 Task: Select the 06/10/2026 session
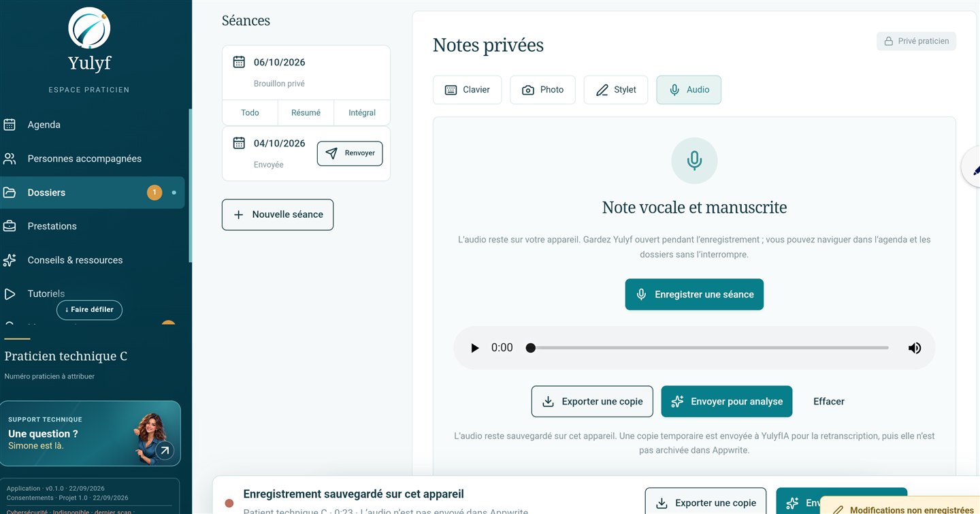click(306, 72)
